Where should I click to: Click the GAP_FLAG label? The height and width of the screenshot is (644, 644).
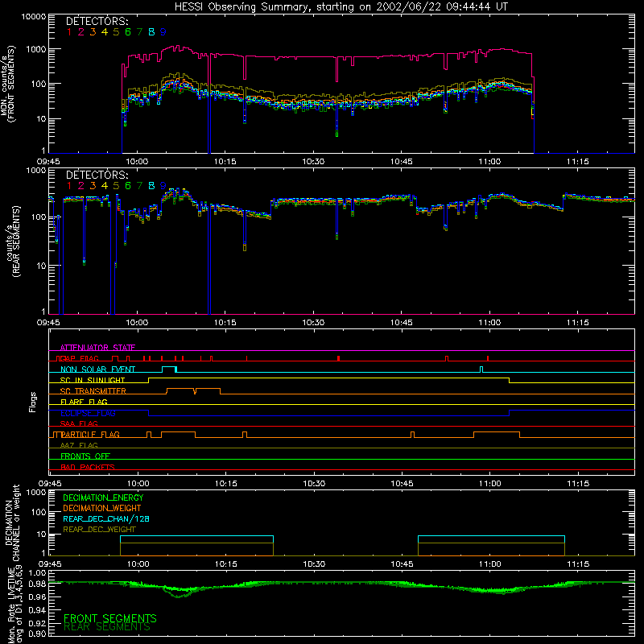tap(80, 358)
